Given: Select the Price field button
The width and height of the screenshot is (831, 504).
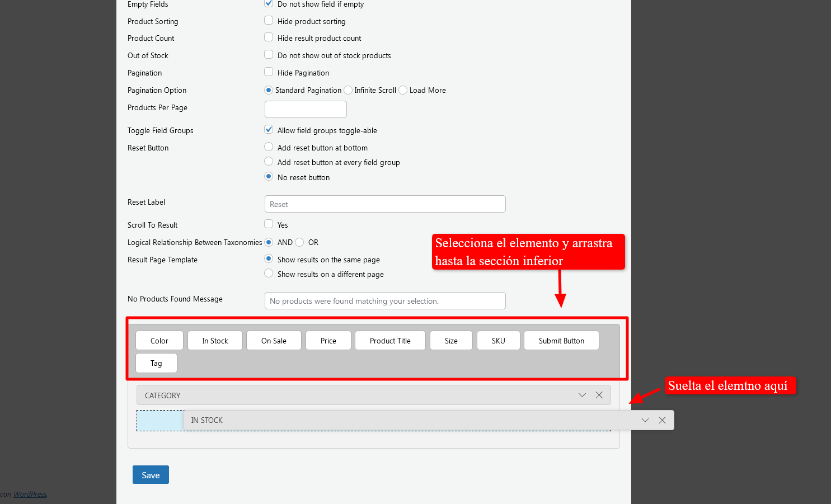Looking at the screenshot, I should pyautogui.click(x=328, y=341).
